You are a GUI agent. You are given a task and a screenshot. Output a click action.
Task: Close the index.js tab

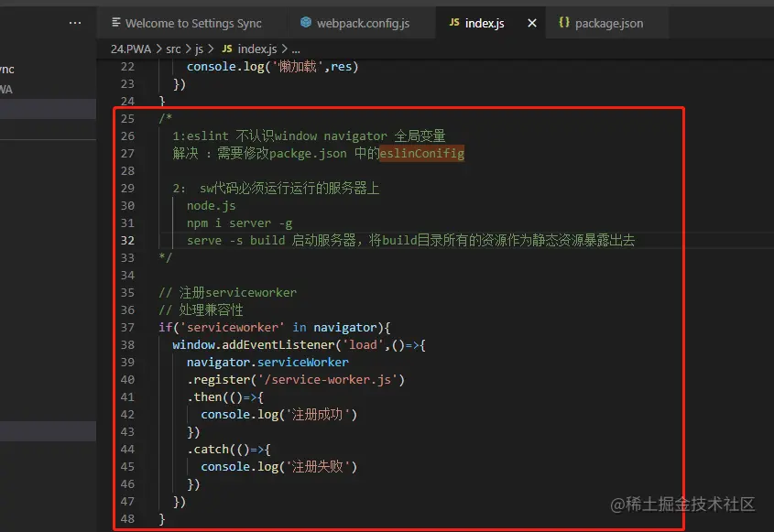[x=531, y=23]
